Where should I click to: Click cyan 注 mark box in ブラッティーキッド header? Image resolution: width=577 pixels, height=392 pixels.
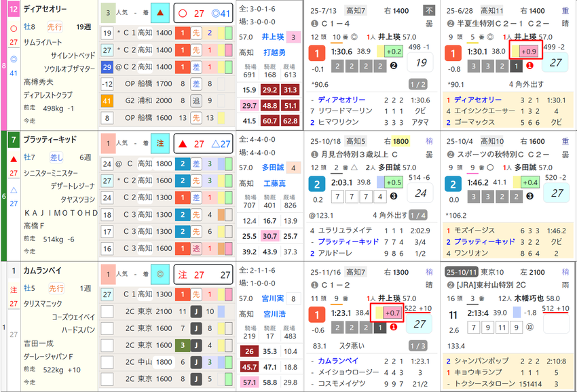(x=160, y=143)
